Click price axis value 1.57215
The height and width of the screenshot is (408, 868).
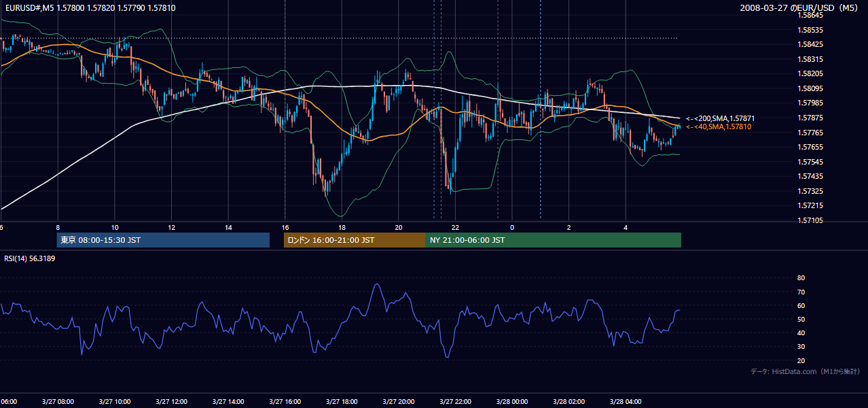[811, 205]
